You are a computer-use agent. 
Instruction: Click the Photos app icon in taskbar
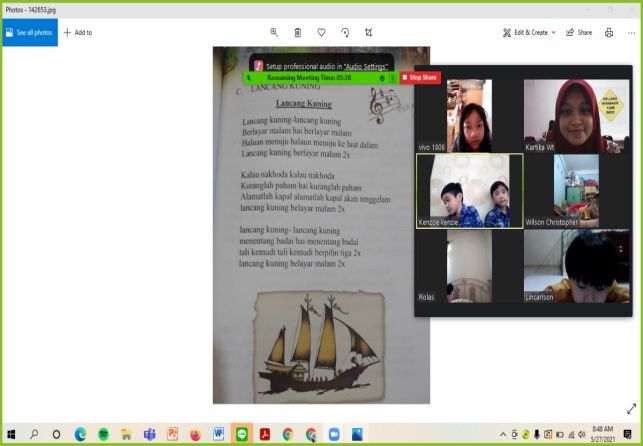click(x=357, y=434)
